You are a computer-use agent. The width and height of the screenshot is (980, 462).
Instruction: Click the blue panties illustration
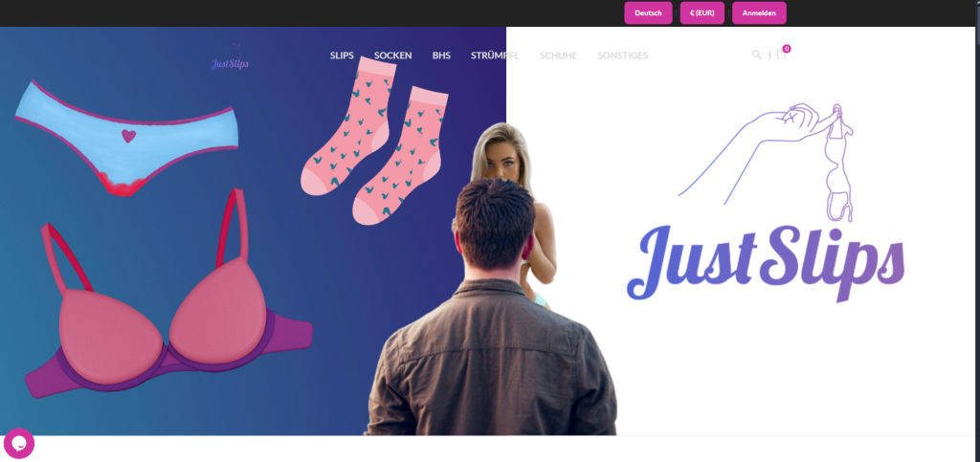[127, 138]
